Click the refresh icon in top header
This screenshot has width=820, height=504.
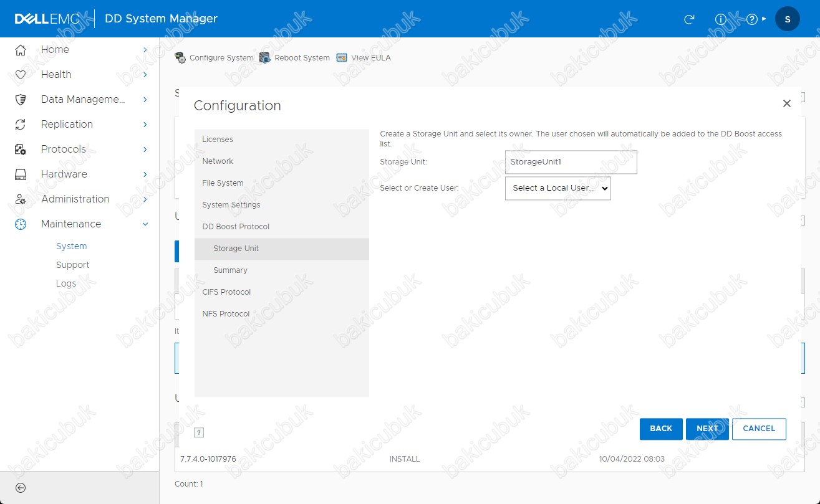689,19
